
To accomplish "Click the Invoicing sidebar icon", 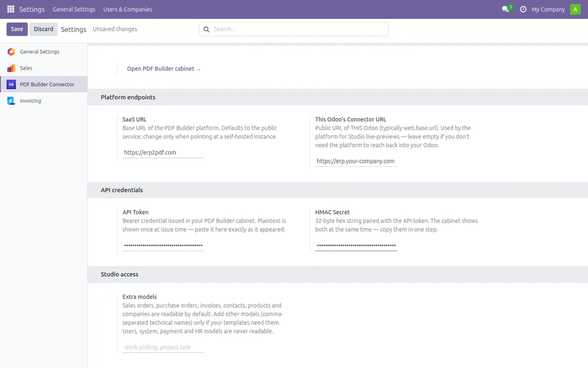I will click(11, 101).
